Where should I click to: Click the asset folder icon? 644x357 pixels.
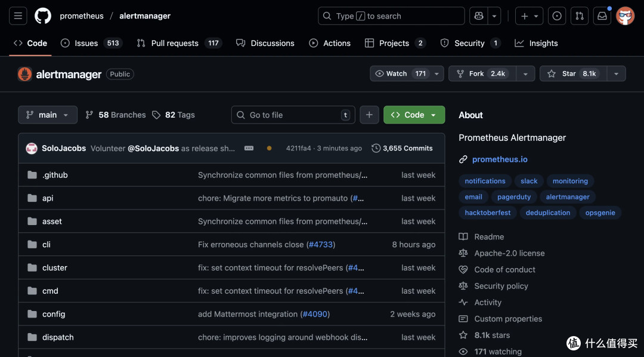pyautogui.click(x=32, y=221)
